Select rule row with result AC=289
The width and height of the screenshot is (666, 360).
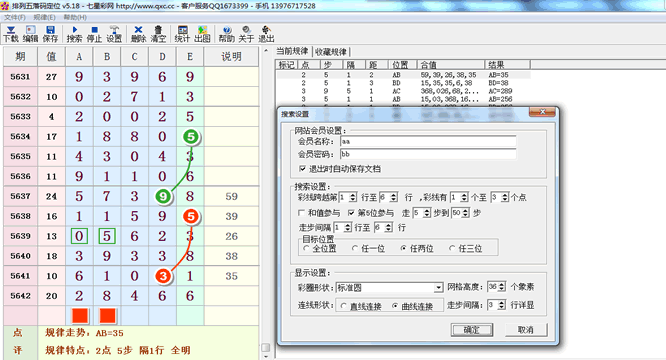(404, 91)
